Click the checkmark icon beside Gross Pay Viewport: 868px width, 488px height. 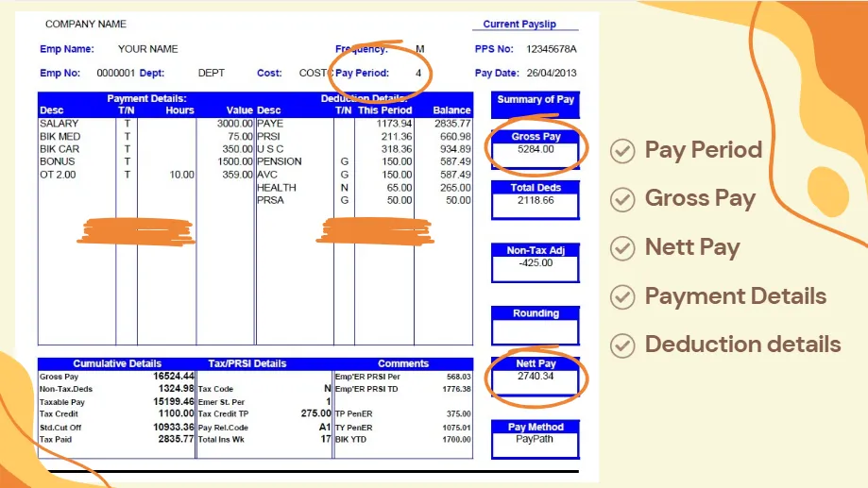pos(622,200)
